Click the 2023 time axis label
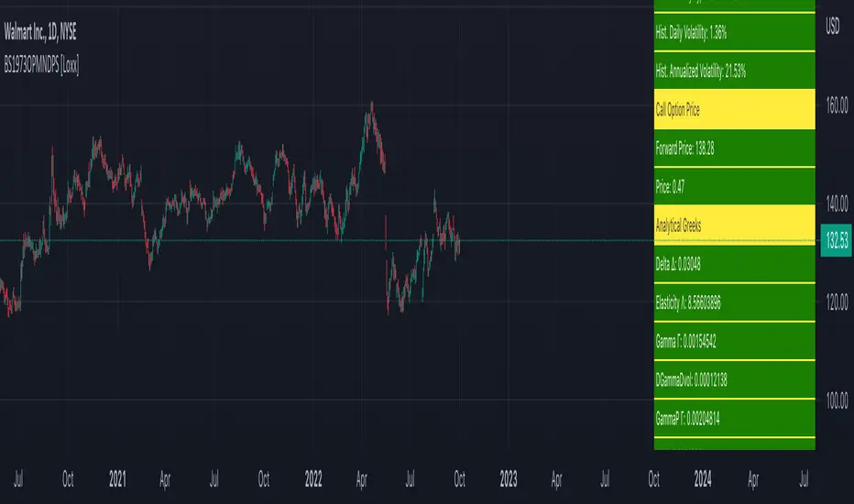854x504 pixels. [508, 477]
